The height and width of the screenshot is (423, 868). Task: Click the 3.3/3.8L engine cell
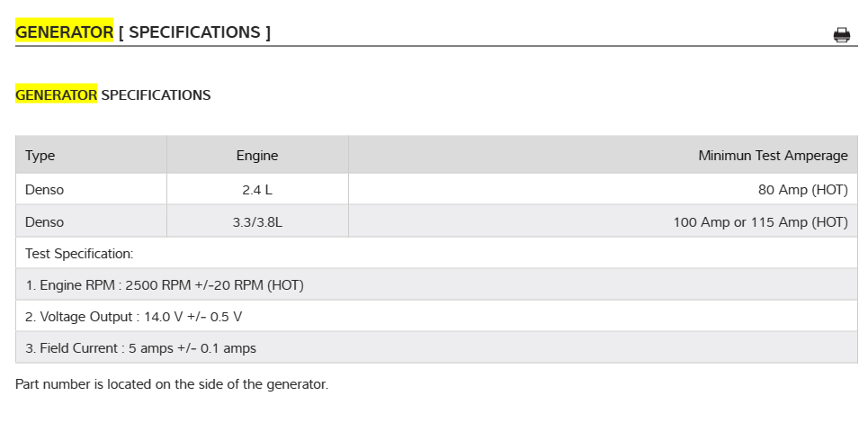[x=257, y=221]
